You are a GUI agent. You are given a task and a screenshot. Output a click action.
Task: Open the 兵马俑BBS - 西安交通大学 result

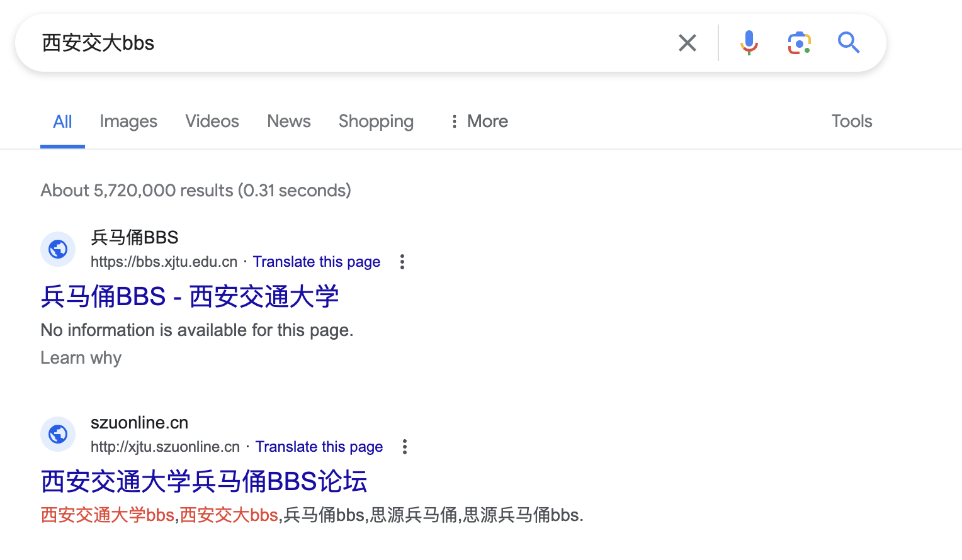pyautogui.click(x=190, y=296)
